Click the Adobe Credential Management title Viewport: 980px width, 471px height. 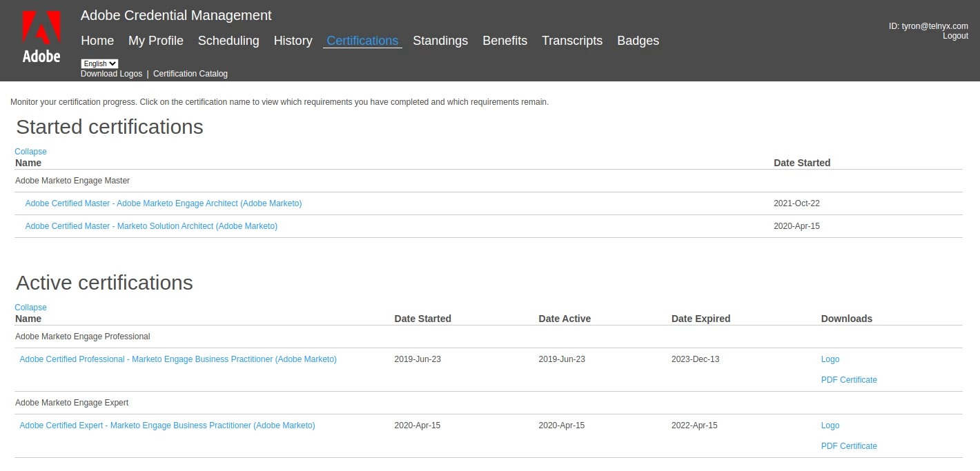point(176,15)
